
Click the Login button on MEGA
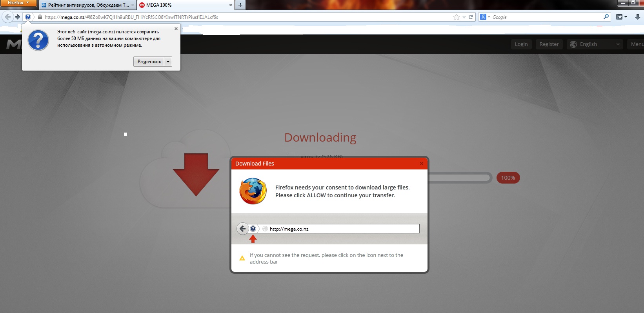point(521,44)
